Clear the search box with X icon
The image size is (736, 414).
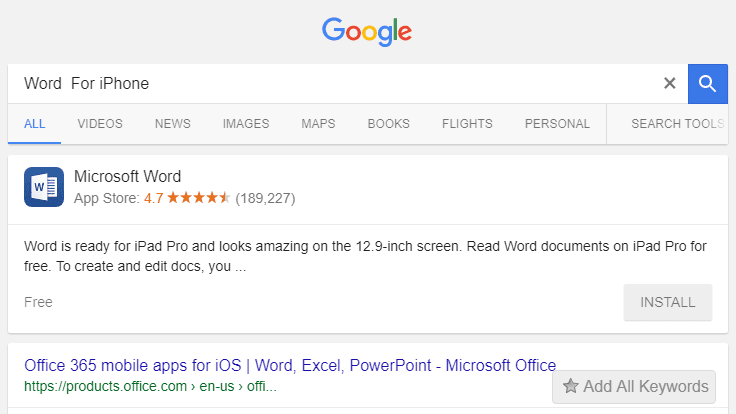[x=670, y=83]
